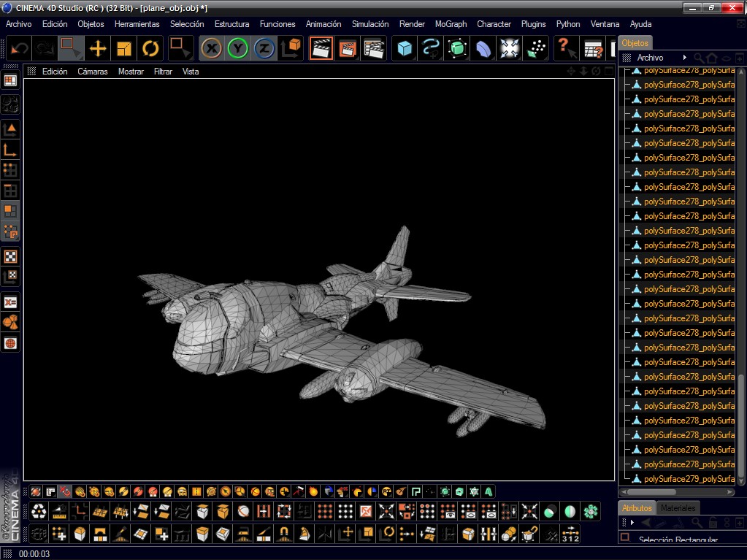Screen dimensions: 747x560
Task: Open the viewport Edición menu
Action: (55, 72)
